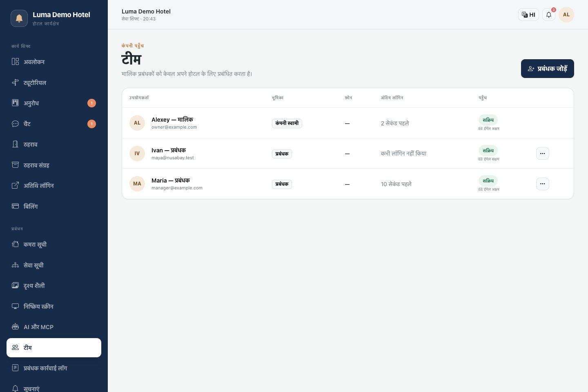Open the अवलोकन overview icon
Screen dimensions: 588x392
(x=15, y=62)
